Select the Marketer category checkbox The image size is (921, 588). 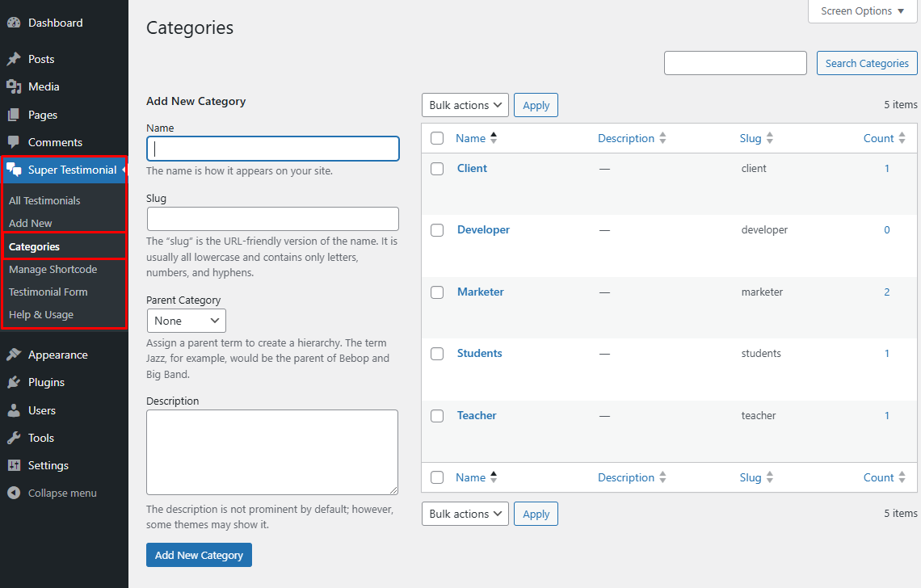437,292
